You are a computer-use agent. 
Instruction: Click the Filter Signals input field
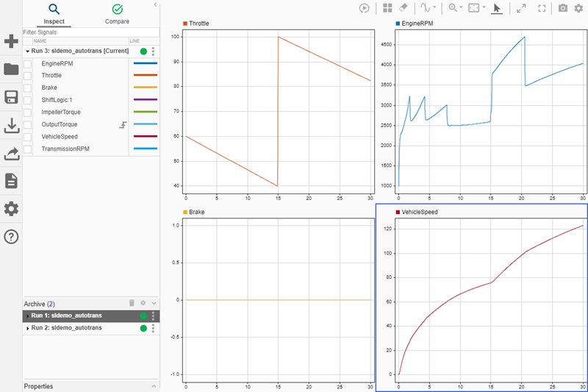point(81,32)
